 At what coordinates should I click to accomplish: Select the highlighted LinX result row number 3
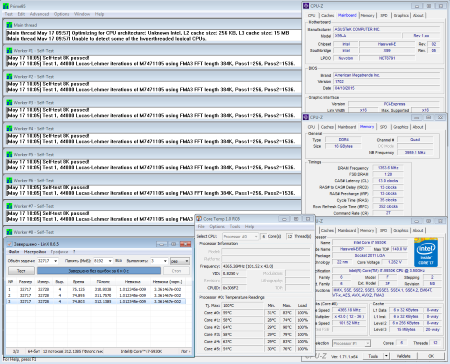96,301
